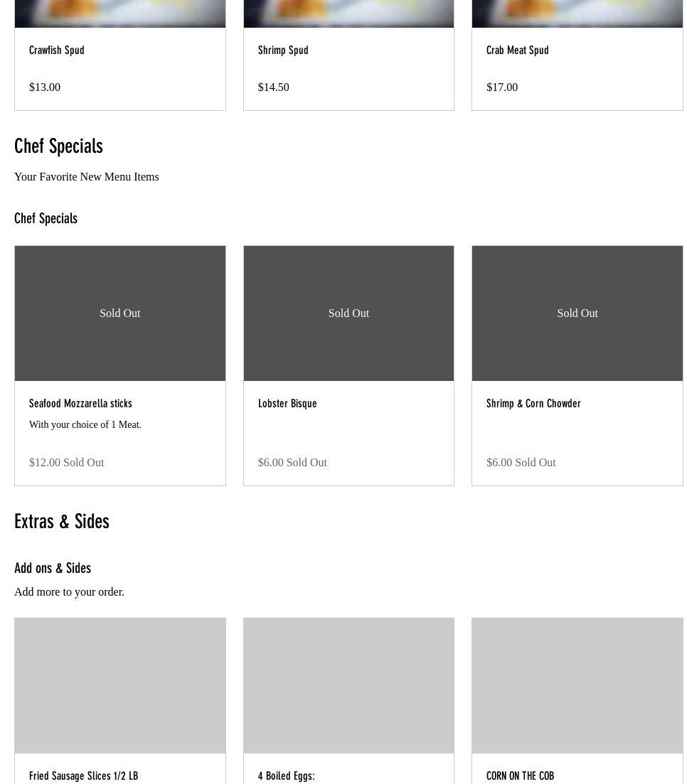Open the CORN ON THE COB title
Screen dimensions: 687x784
[520, 776]
